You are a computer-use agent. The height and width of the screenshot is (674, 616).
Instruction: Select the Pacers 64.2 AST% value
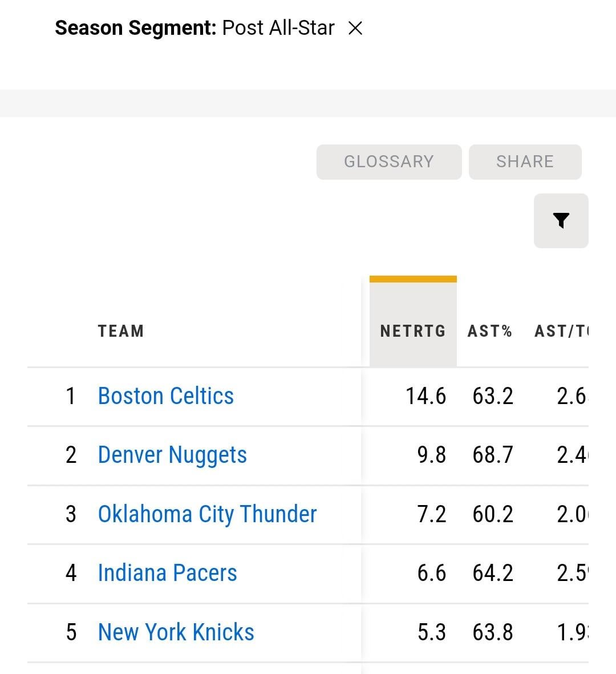[x=493, y=573]
